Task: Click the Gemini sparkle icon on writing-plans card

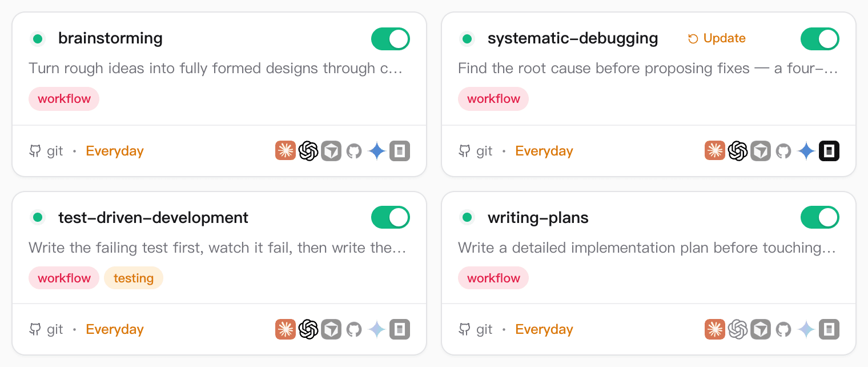Action: click(806, 329)
